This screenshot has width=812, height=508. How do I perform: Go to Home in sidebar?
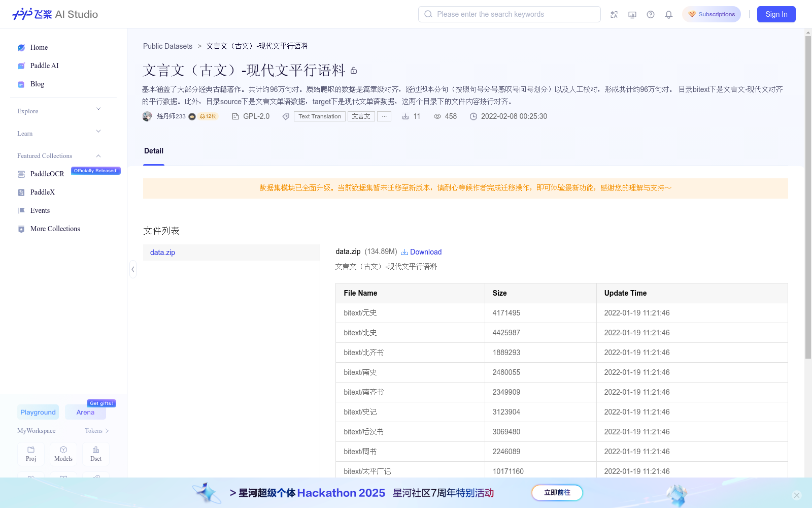click(x=39, y=47)
